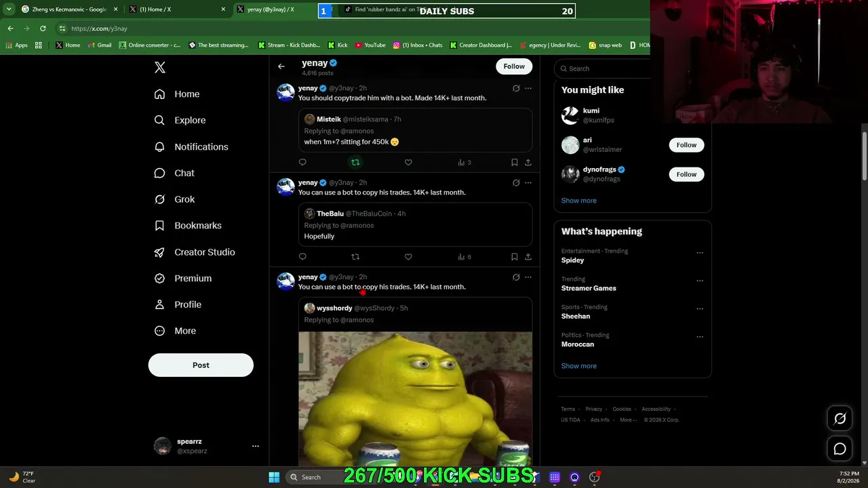This screenshot has height=488, width=868.
Task: Close the Zheng vs Kecmanovic tab
Action: tap(115, 9)
